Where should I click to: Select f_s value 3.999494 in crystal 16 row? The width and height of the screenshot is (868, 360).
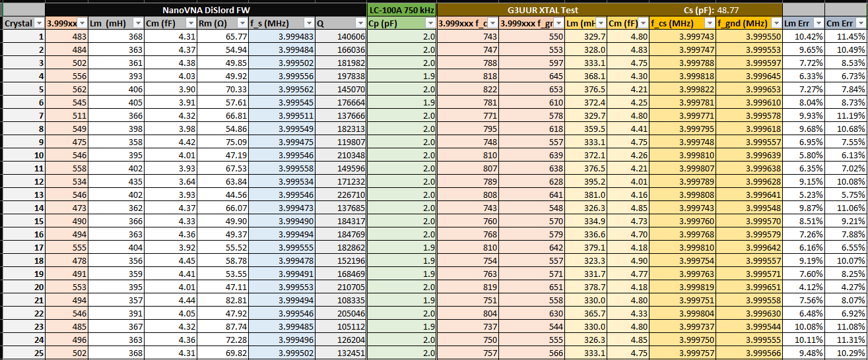click(282, 235)
